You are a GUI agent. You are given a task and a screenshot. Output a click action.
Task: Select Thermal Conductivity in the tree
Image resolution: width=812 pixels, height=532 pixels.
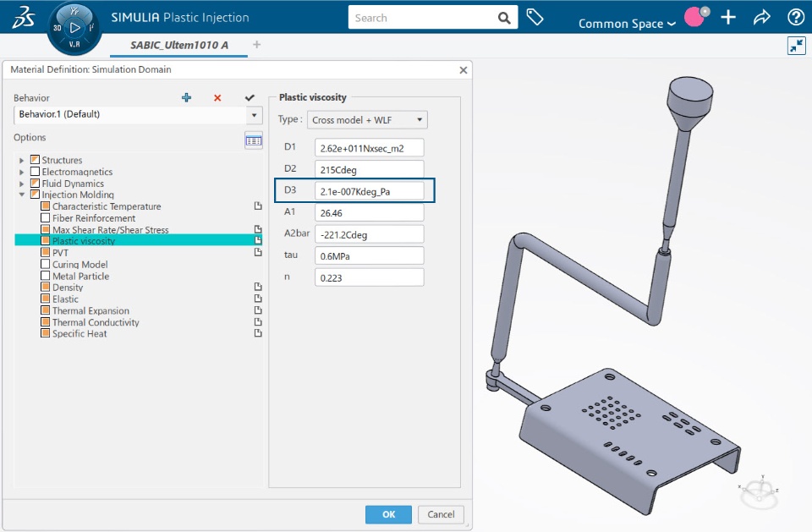click(x=96, y=322)
